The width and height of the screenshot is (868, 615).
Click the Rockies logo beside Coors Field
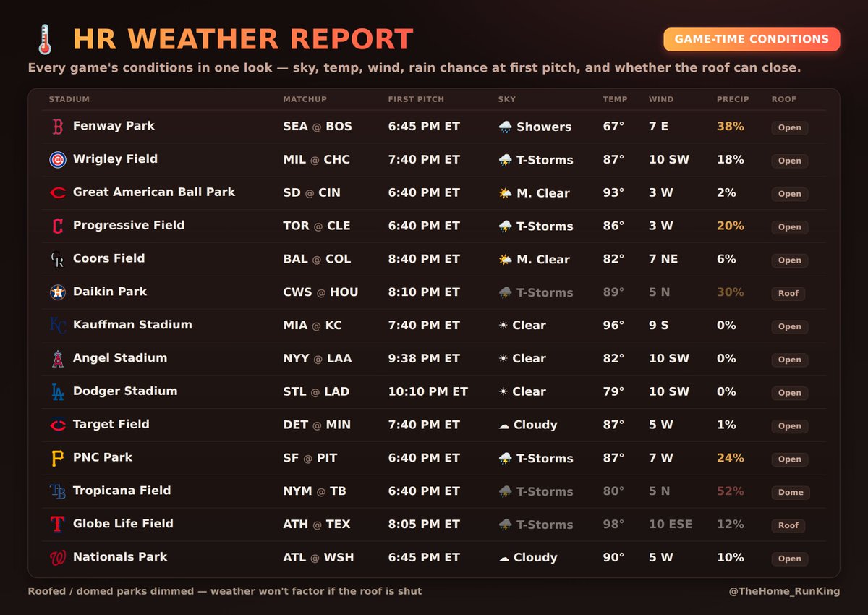coord(57,260)
